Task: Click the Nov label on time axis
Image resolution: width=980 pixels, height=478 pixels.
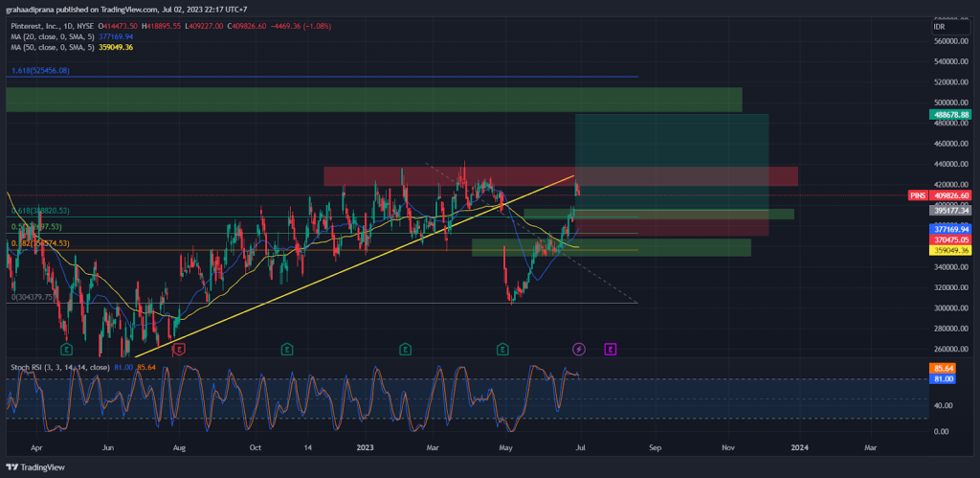Action: coord(728,448)
